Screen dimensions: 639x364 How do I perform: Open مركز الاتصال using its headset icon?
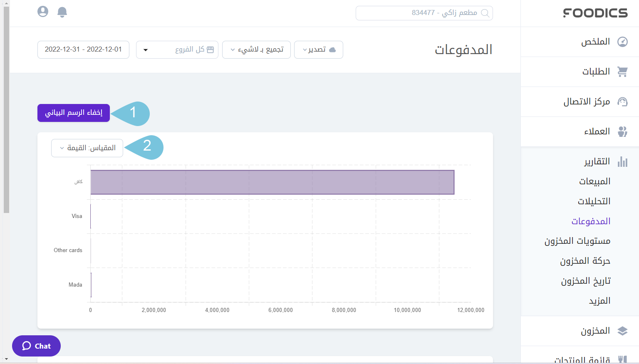623,102
